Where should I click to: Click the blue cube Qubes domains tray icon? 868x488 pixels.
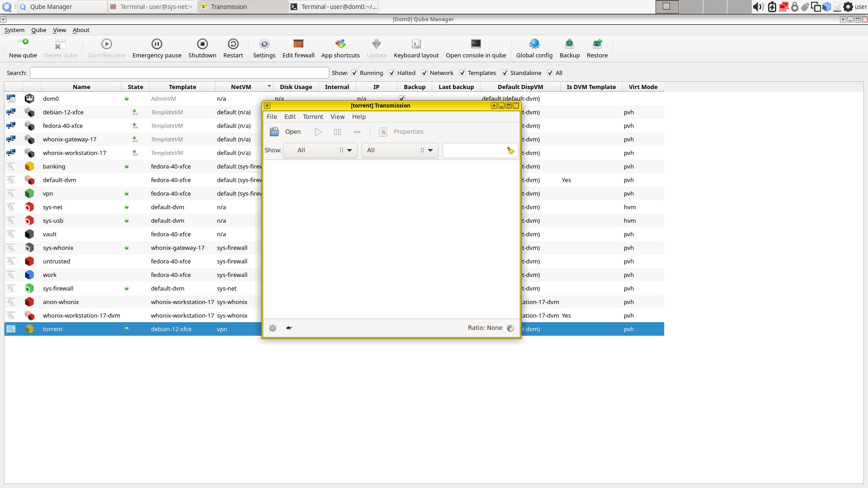827,7
